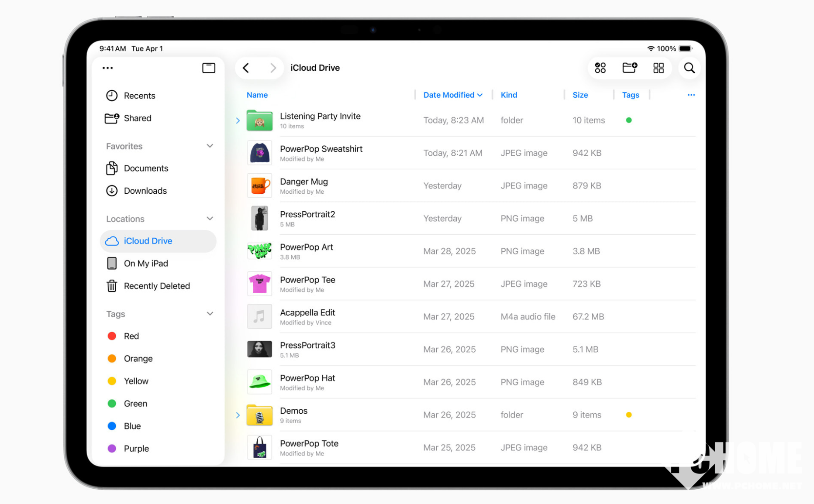
Task: Open the PressPortrait3 thumbnail
Action: [259, 350]
